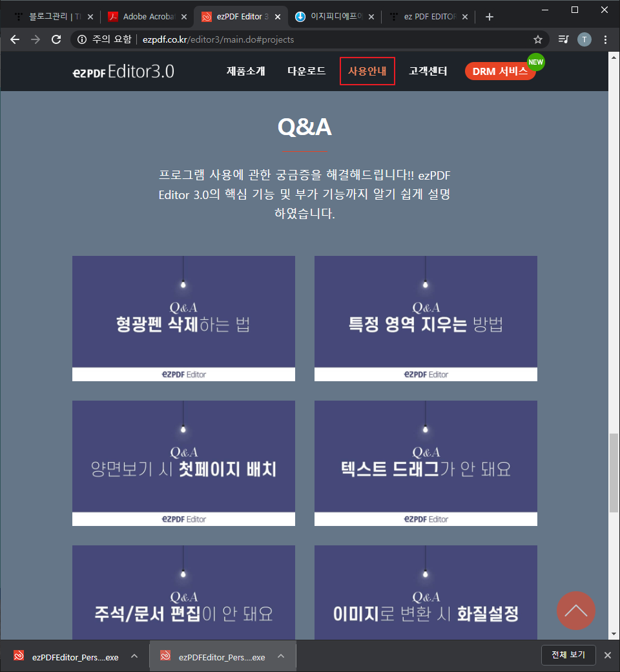Viewport: 620px width, 672px height.
Task: Open the 양면보기 시 첫페이지 배치 card
Action: (x=183, y=463)
